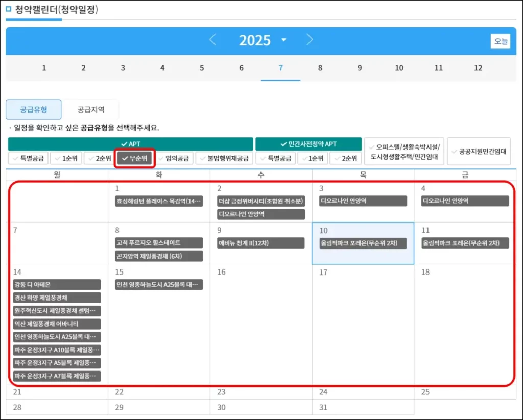Screen dimensions: 523x420
Task: Select month 4 tab
Action: [x=162, y=68]
